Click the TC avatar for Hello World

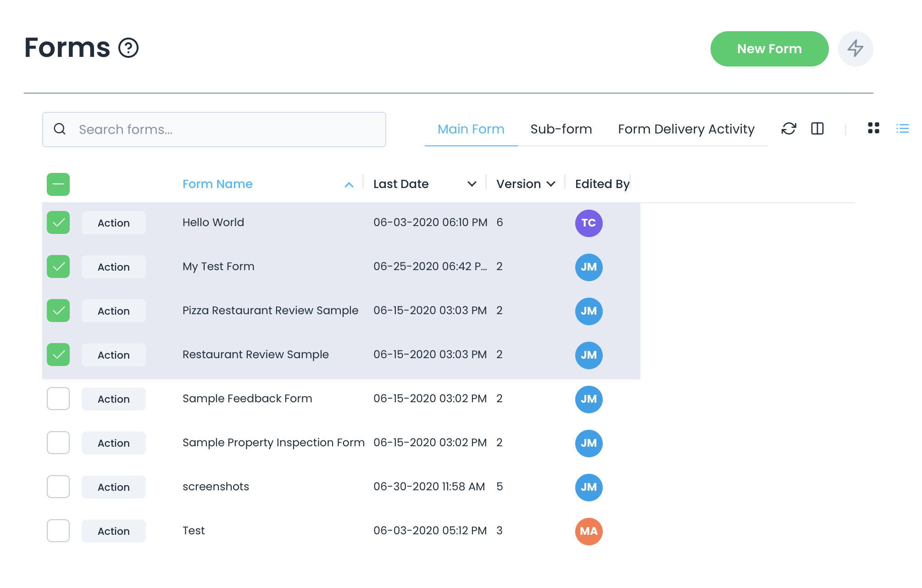589,223
